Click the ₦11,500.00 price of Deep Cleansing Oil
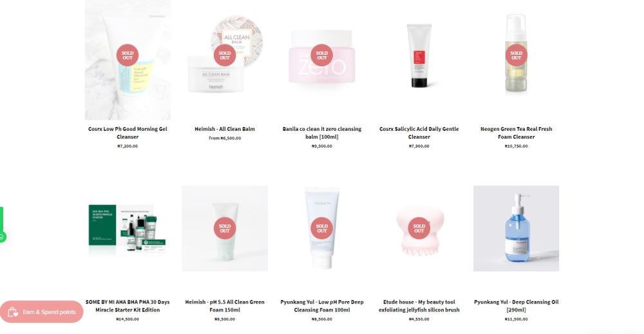This screenshot has height=334, width=644. pos(516,319)
